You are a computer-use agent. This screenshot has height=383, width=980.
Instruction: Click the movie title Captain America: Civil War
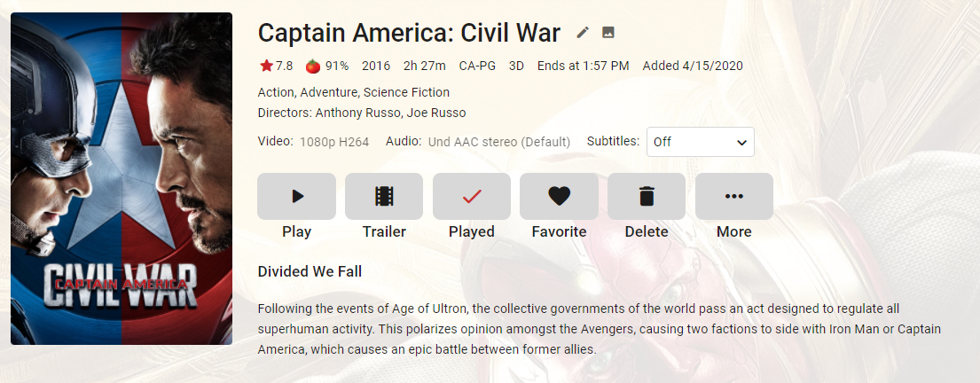[409, 34]
